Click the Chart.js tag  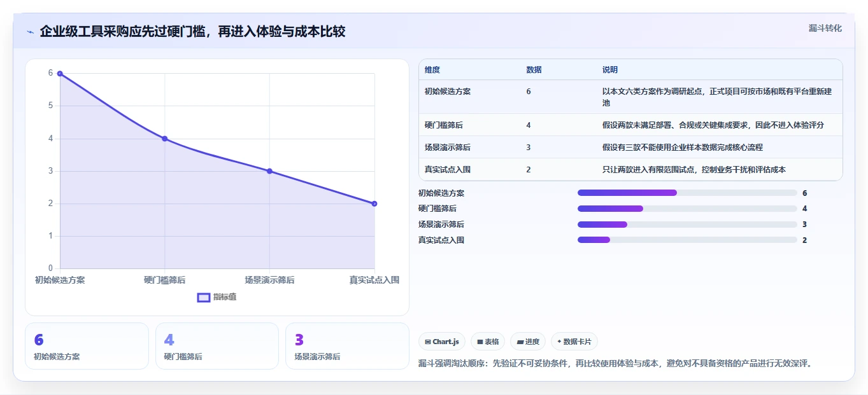tap(442, 342)
